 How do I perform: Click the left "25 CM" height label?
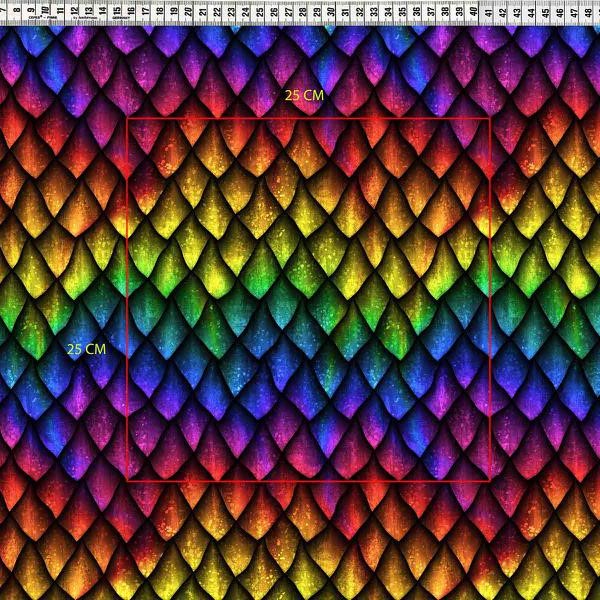86,349
